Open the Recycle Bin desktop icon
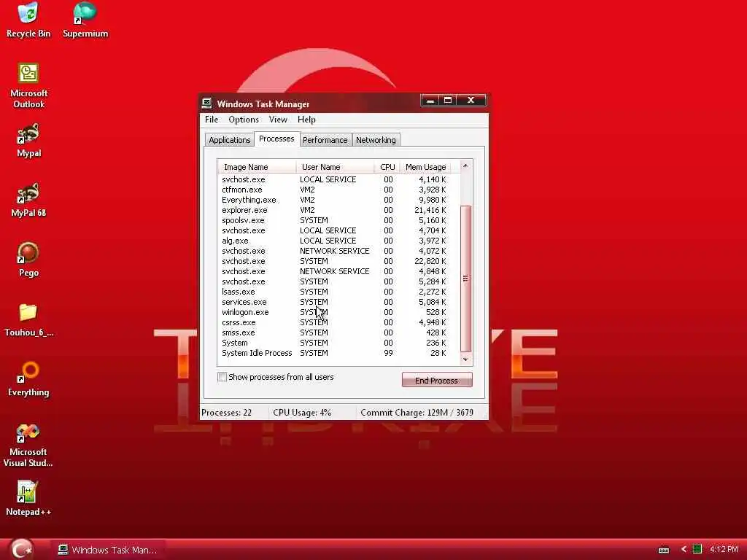The image size is (747, 560). coord(28,19)
